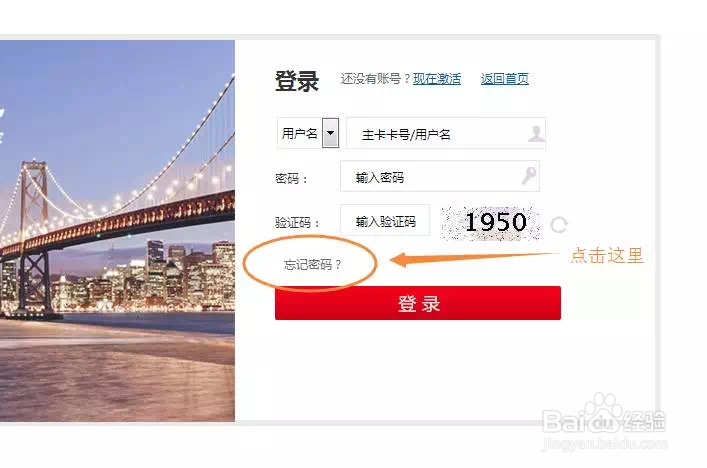Click the orange arrow pointing to 忘记密码
Image resolution: width=707 pixels, height=468 pixels.
pos(471,258)
